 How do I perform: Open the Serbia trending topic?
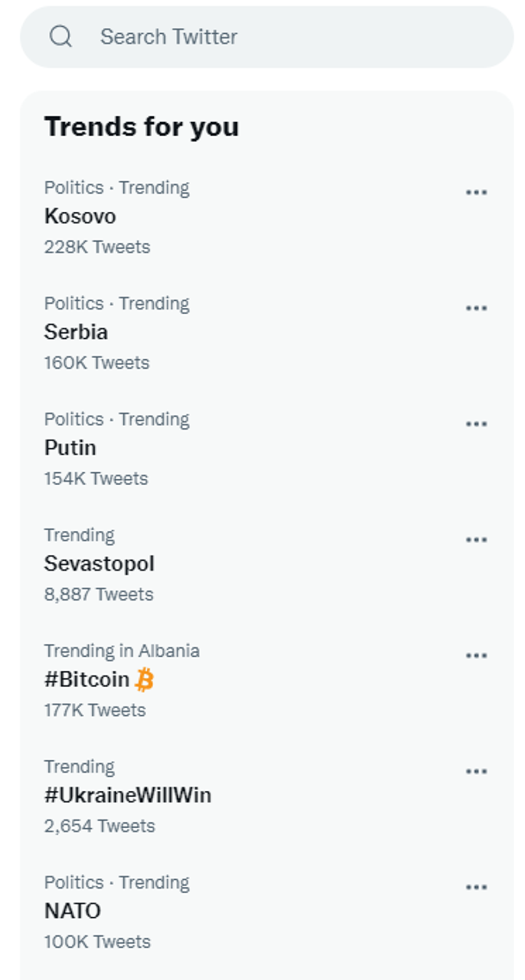click(x=76, y=332)
